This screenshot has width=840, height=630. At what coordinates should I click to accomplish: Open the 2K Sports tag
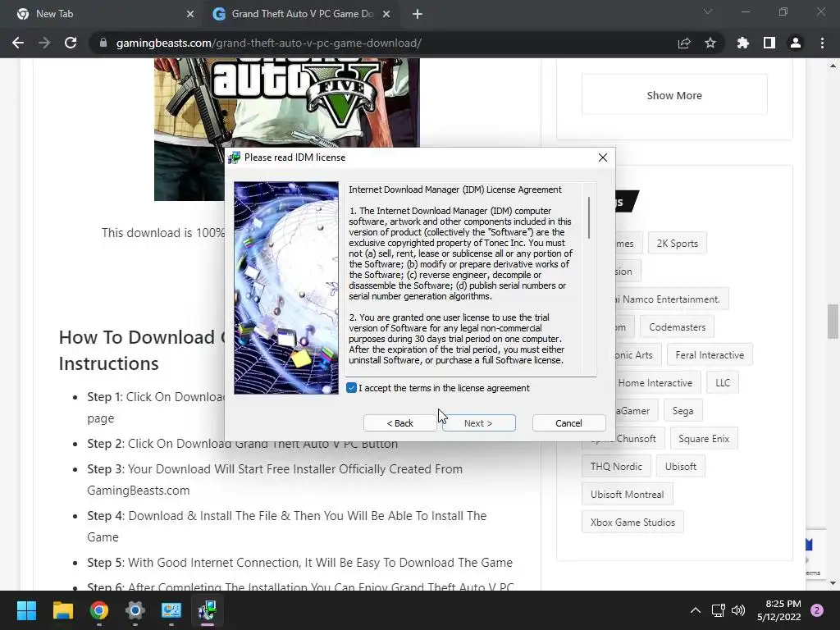coord(677,243)
